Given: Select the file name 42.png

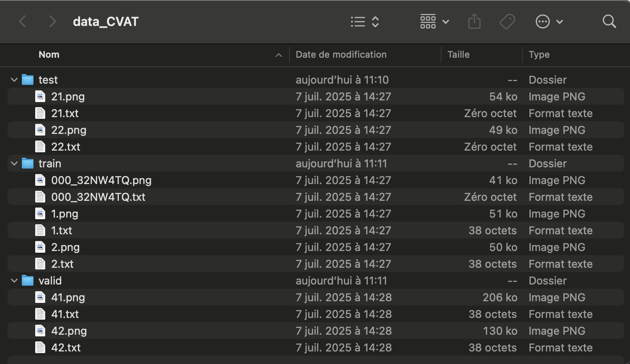Looking at the screenshot, I should [69, 331].
